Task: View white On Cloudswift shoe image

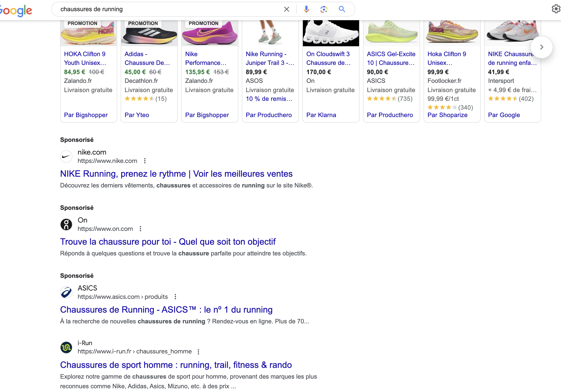Action: click(x=331, y=33)
